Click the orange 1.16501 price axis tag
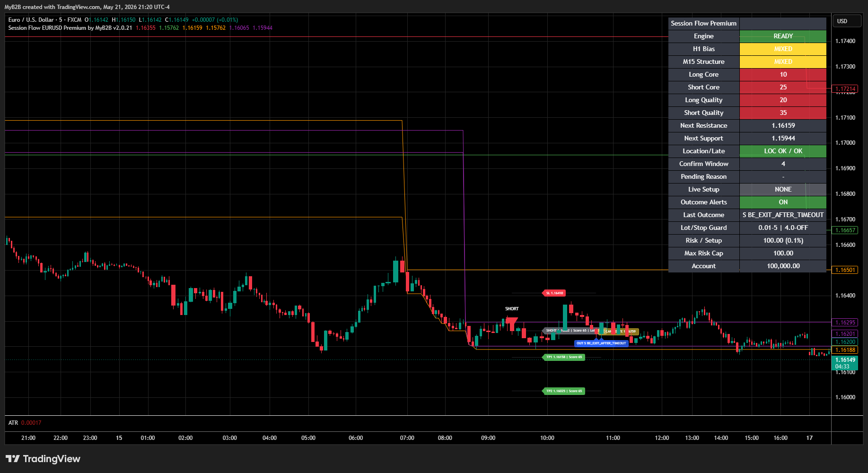868x473 pixels. point(845,270)
